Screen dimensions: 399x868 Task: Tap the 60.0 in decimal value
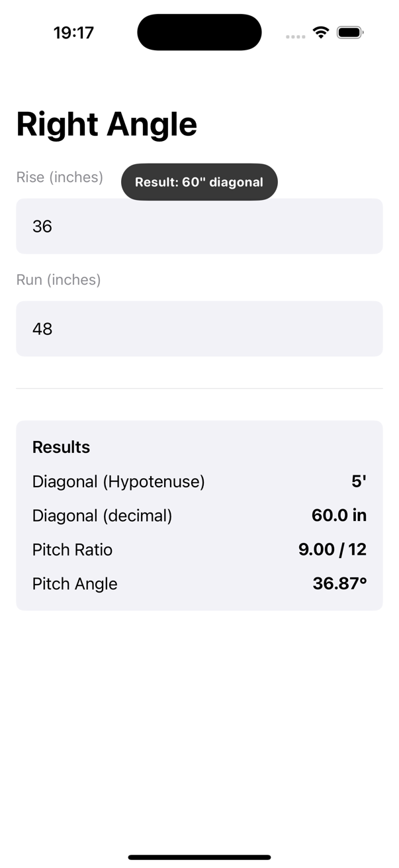(339, 516)
